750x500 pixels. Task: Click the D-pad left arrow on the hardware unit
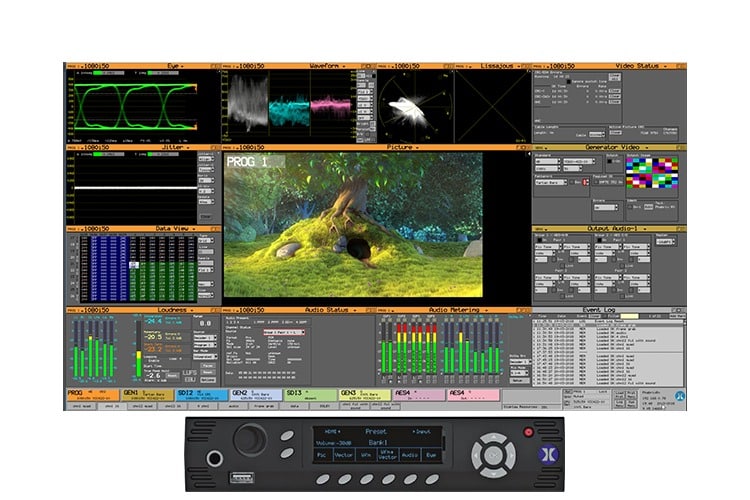coord(476,455)
